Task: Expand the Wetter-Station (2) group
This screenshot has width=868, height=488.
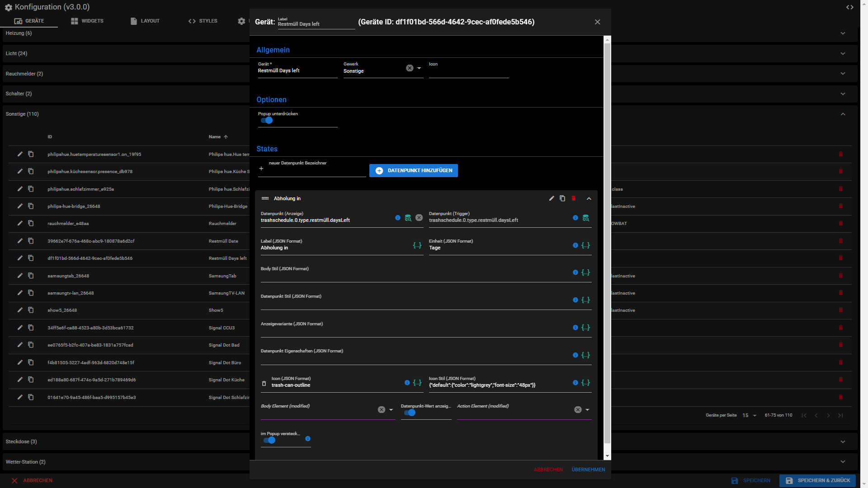Action: click(x=843, y=462)
